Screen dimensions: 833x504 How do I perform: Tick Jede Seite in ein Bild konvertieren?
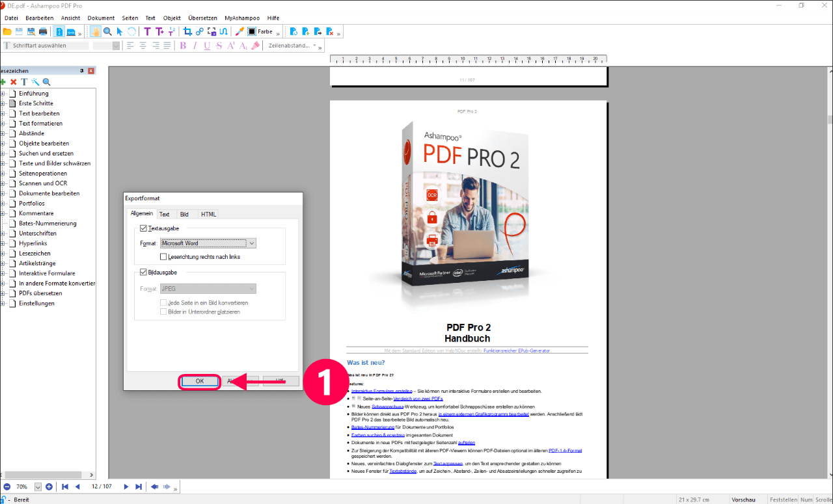163,303
